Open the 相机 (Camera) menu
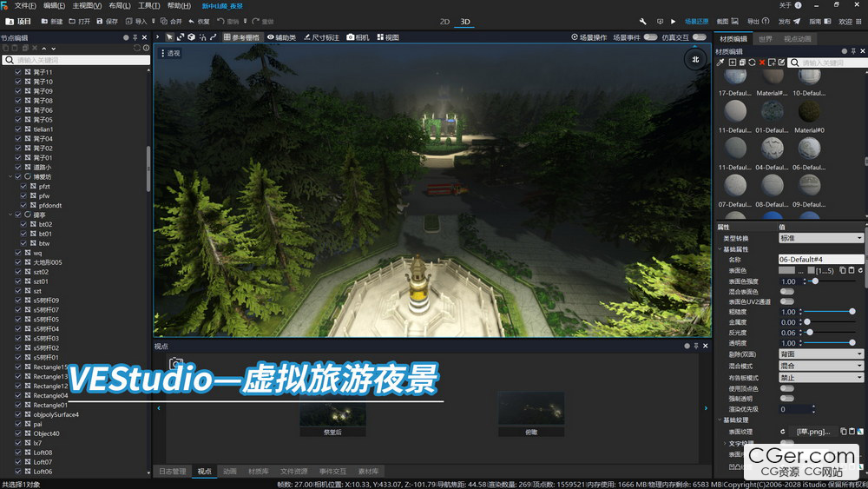The width and height of the screenshot is (868, 489). [358, 37]
